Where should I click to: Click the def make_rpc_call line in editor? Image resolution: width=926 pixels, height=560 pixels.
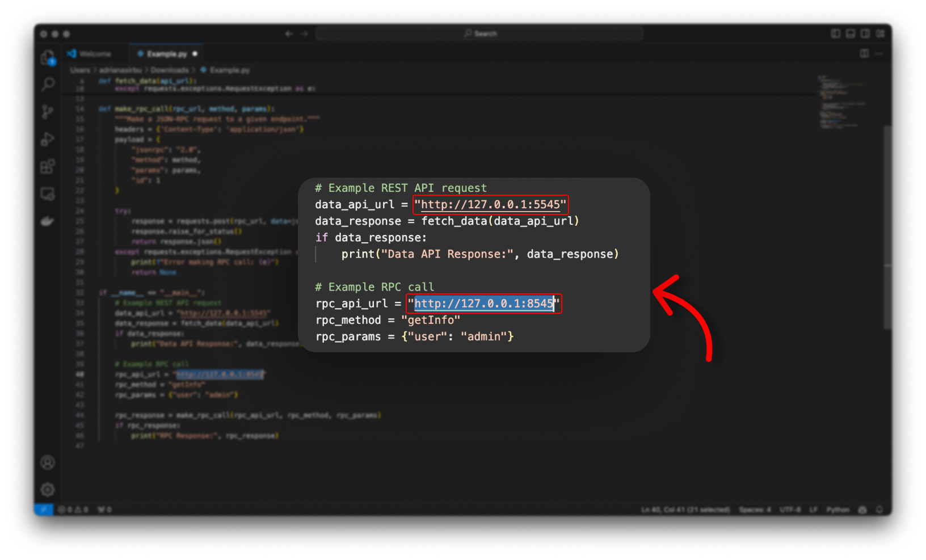pyautogui.click(x=186, y=109)
